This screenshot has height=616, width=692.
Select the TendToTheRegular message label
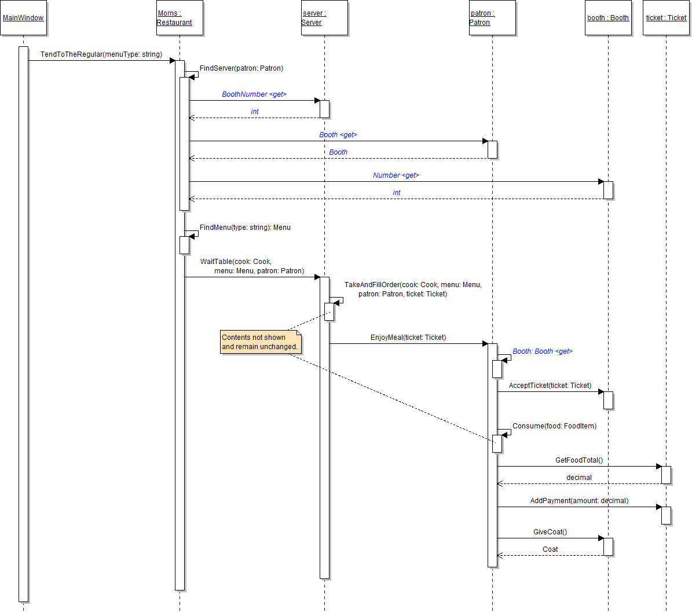point(101,54)
